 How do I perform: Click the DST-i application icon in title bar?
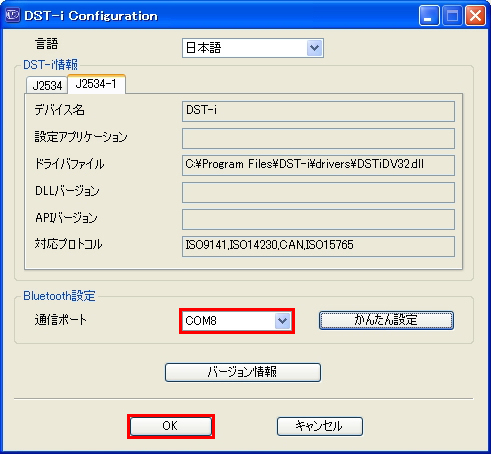pyautogui.click(x=13, y=15)
